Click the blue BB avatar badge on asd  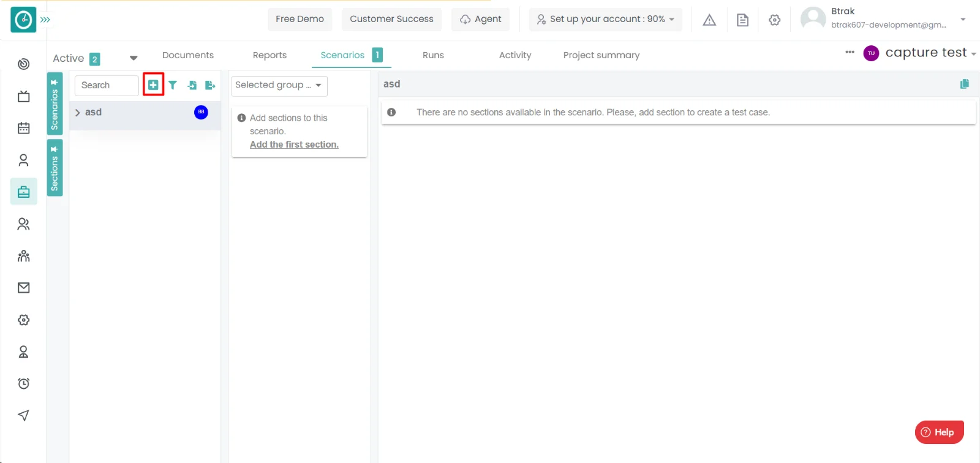tap(201, 112)
